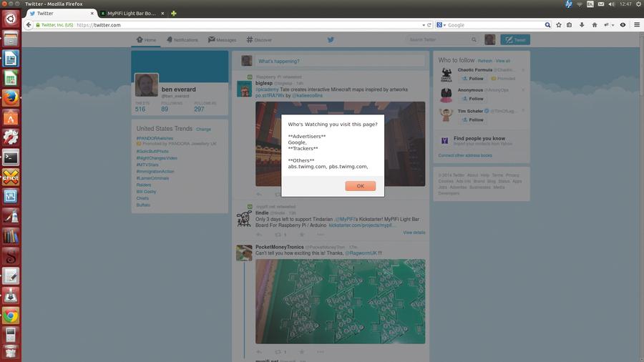644x362 pixels.
Task: View details of the tindie tweet
Action: [x=414, y=233]
